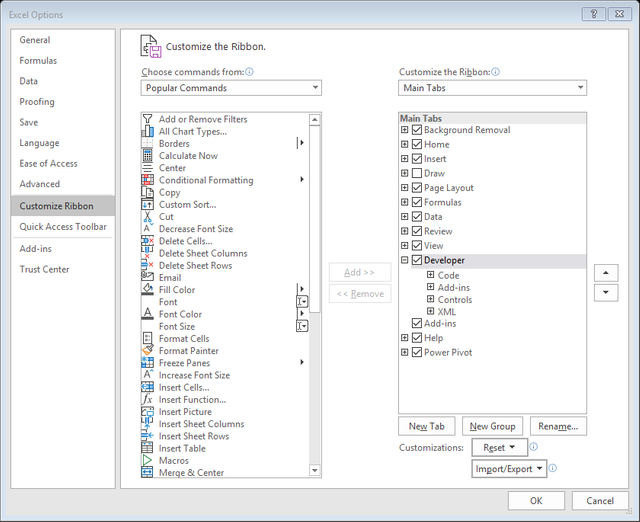
Task: Click the New Tab button
Action: (x=427, y=426)
